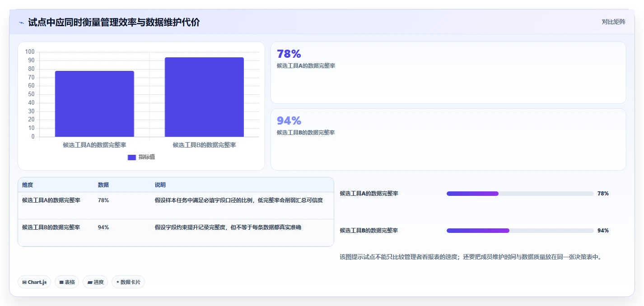
Task: Click the header title 试点中应同时衡量管理效率与数据维护代价
Action: (x=114, y=23)
